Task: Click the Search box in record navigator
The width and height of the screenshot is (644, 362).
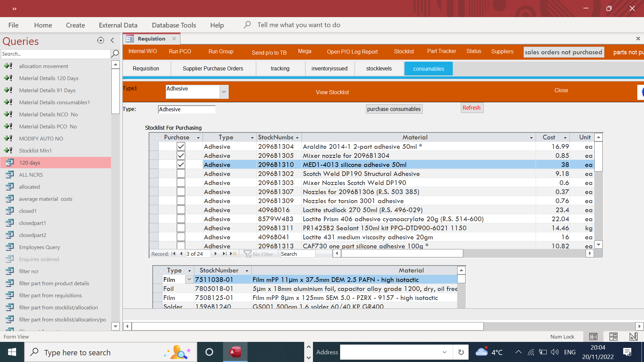Action: coord(297,254)
